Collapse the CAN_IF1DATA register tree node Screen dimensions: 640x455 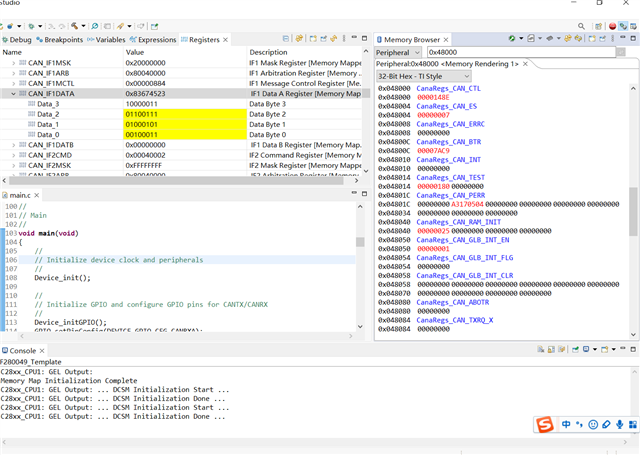pos(13,94)
